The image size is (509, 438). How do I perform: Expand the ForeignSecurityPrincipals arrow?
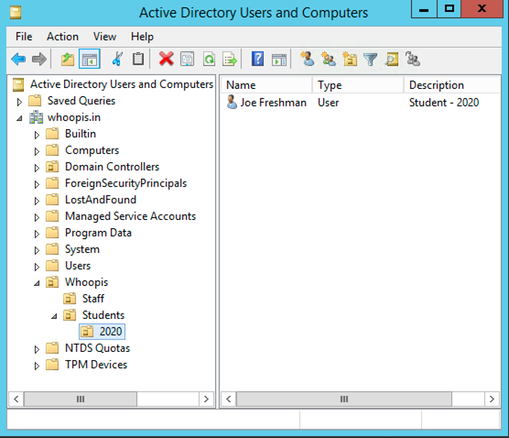37,184
